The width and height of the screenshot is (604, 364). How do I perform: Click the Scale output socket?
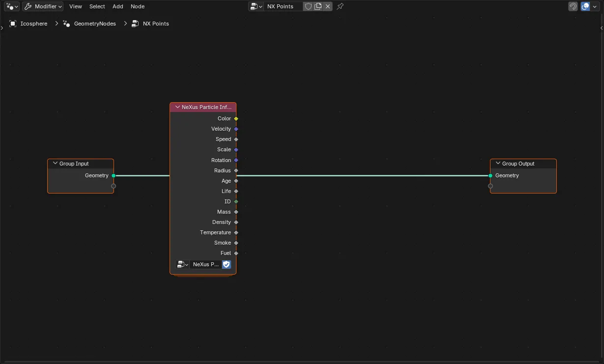tap(236, 149)
